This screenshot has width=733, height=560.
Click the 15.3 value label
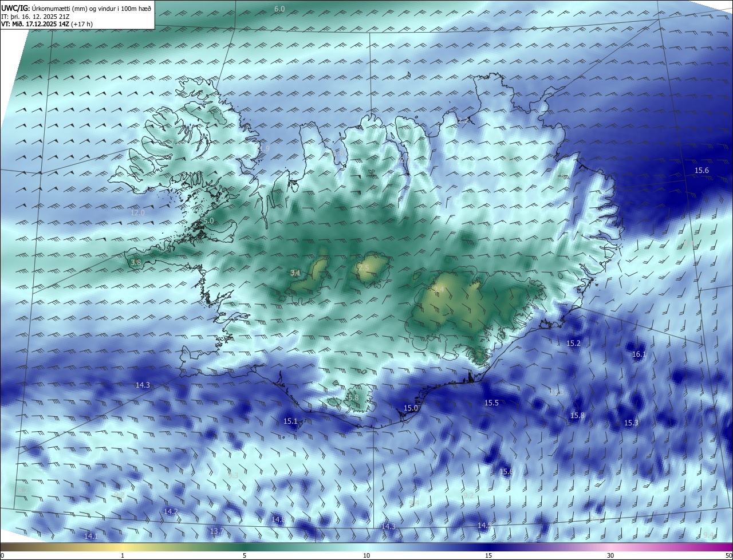(631, 423)
